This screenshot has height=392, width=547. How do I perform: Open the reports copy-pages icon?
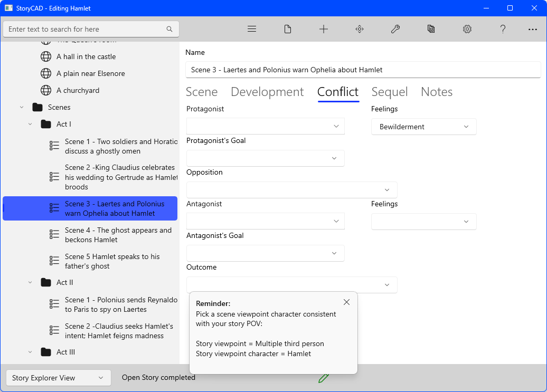coord(431,29)
